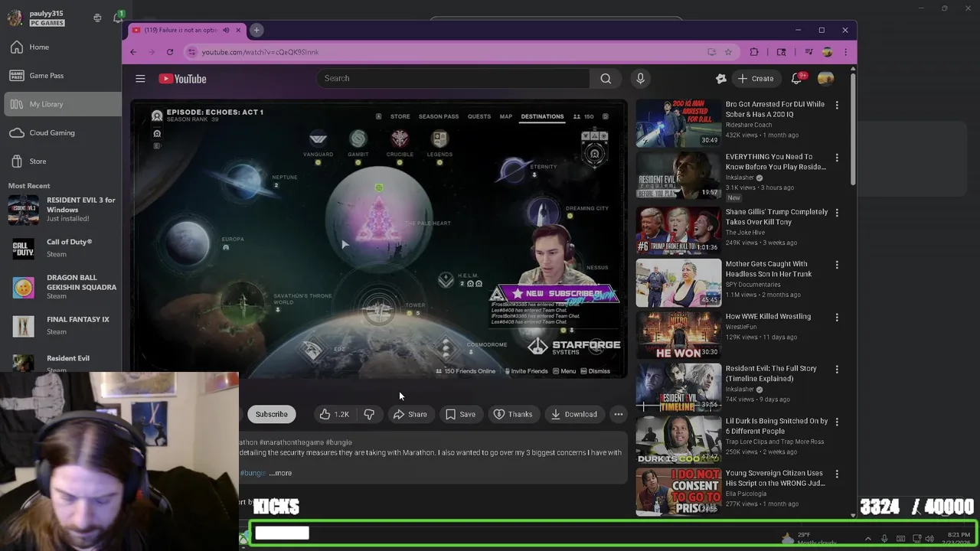Open the YouTube hamburger guide menu

(140, 78)
